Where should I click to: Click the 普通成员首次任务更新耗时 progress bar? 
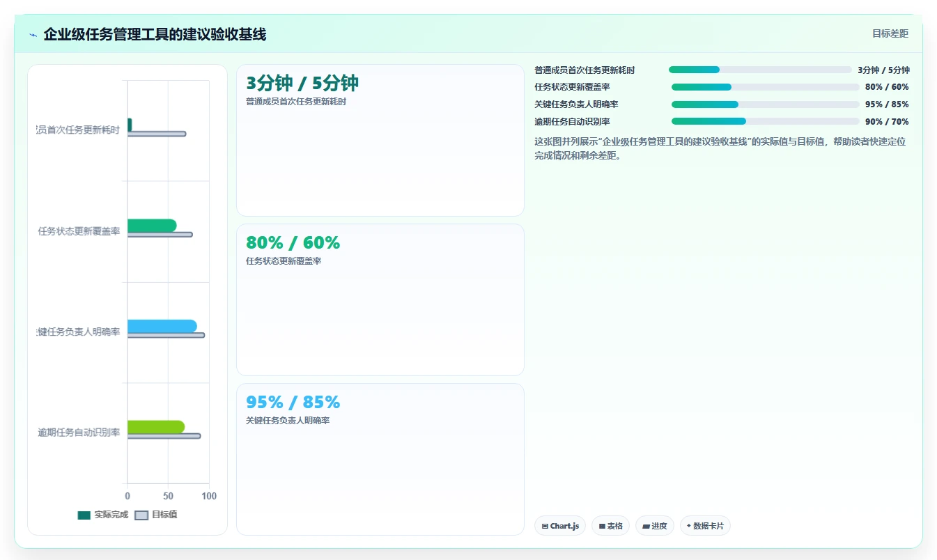760,70
